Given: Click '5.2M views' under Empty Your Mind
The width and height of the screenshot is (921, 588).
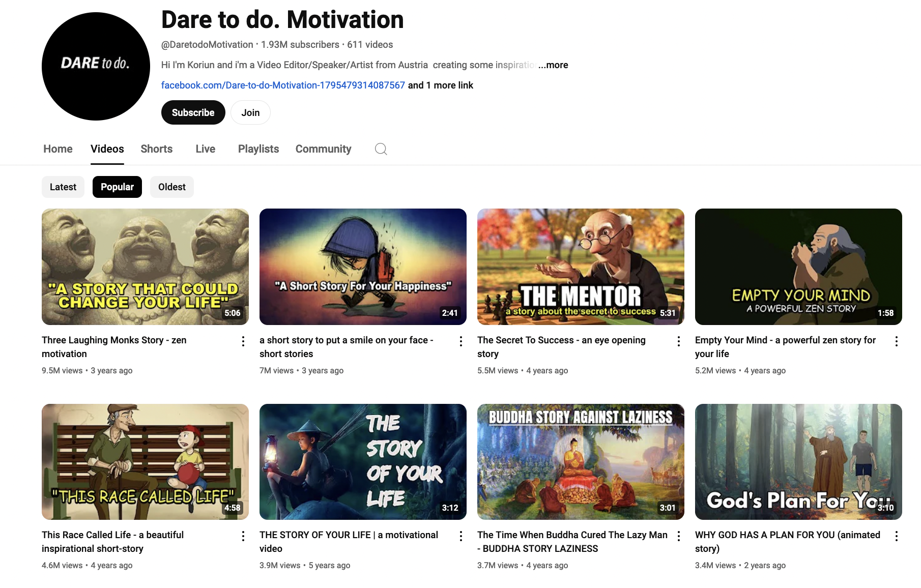Looking at the screenshot, I should 715,371.
